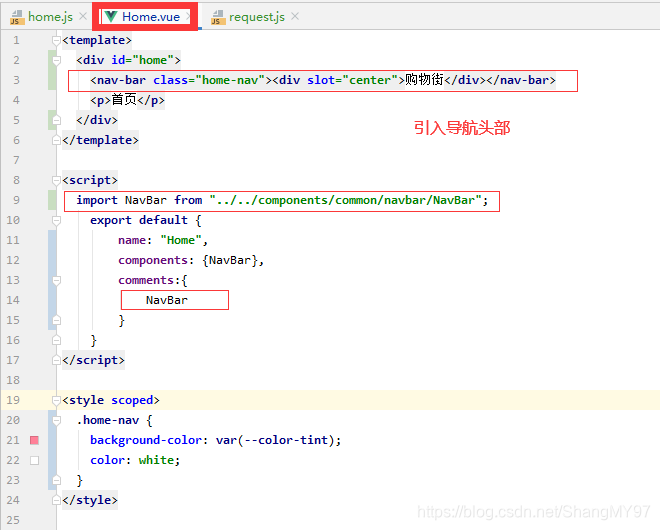Click the NavBar text on line 14
Screen dimensions: 660x530
click(x=167, y=301)
